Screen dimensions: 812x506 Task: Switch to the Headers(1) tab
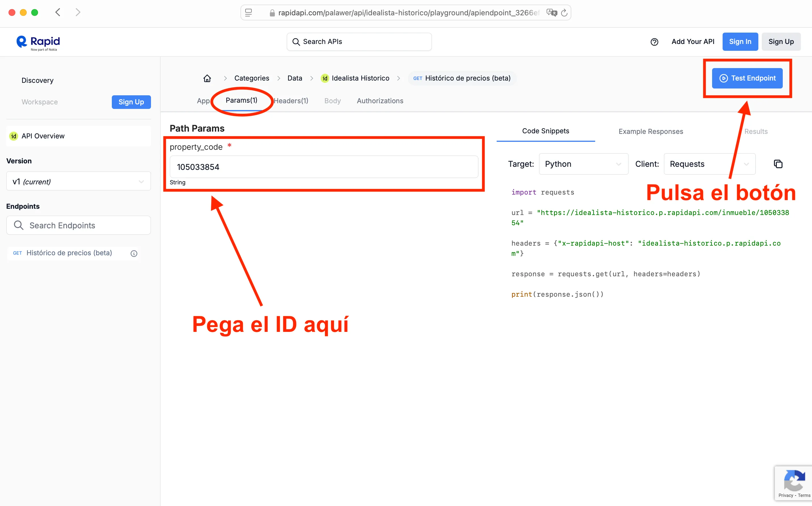click(x=291, y=101)
